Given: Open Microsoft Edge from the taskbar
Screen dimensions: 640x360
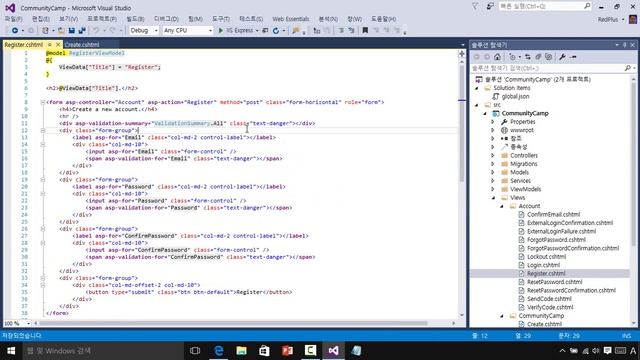Looking at the screenshot, I should [x=219, y=351].
